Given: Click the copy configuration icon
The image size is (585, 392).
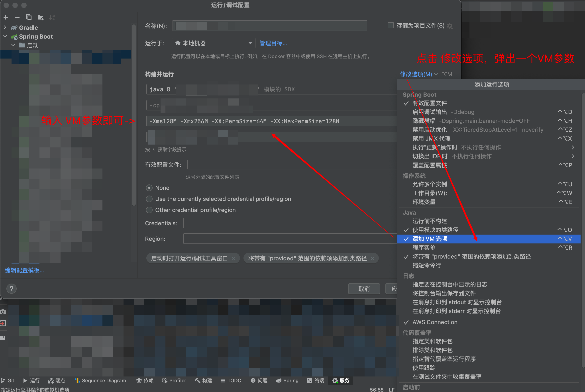Looking at the screenshot, I should click(29, 17).
